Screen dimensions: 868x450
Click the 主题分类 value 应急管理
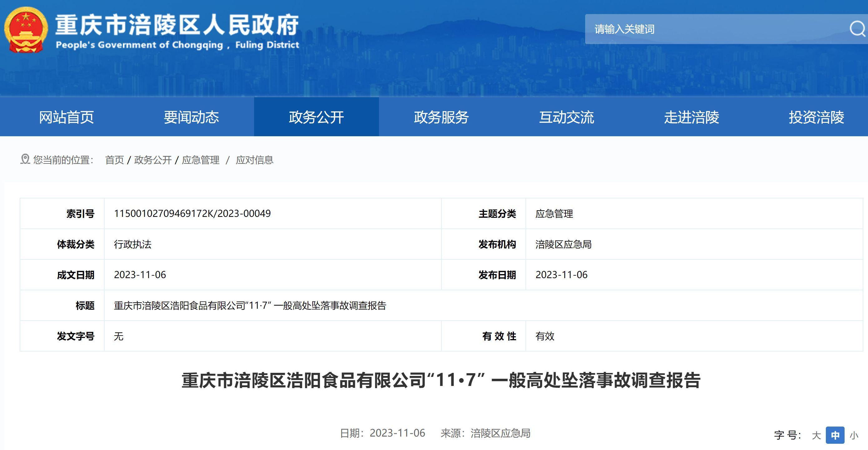point(554,213)
